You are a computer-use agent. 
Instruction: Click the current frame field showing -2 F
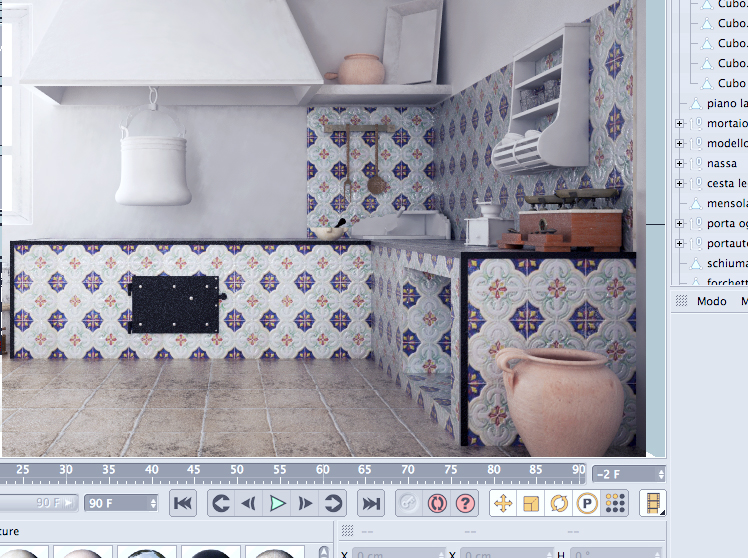(x=624, y=474)
